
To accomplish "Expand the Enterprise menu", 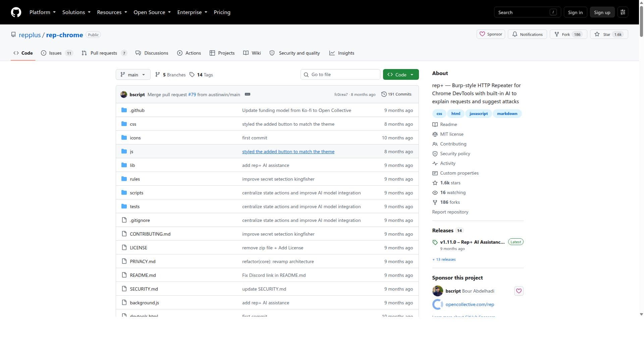I will (x=192, y=12).
